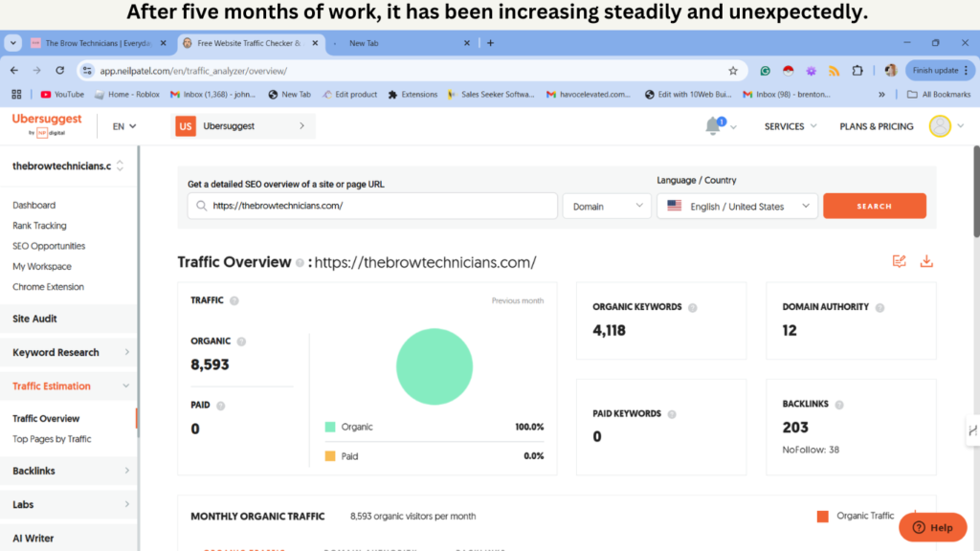
Task: Click the info icon beside ORGANIC
Action: pos(241,342)
